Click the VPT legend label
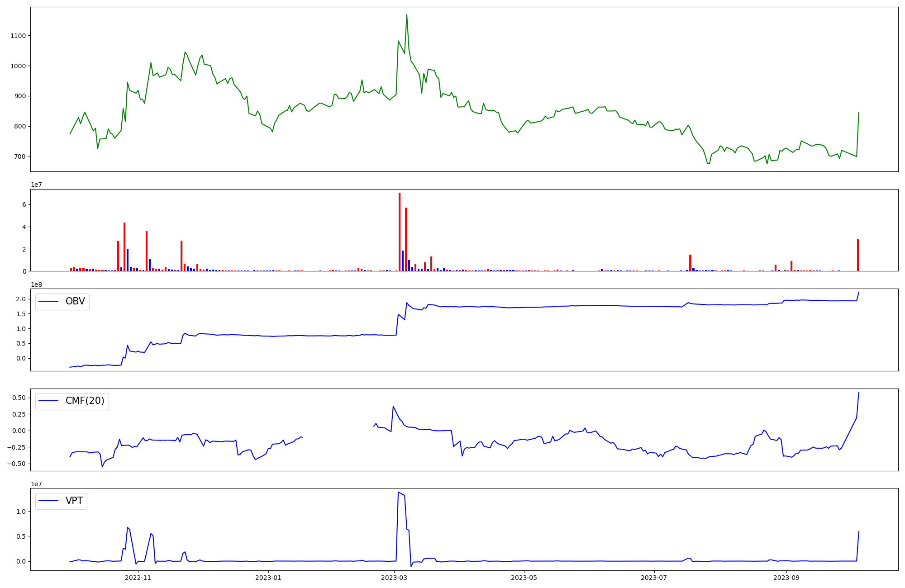This screenshot has width=905, height=588. 74,501
